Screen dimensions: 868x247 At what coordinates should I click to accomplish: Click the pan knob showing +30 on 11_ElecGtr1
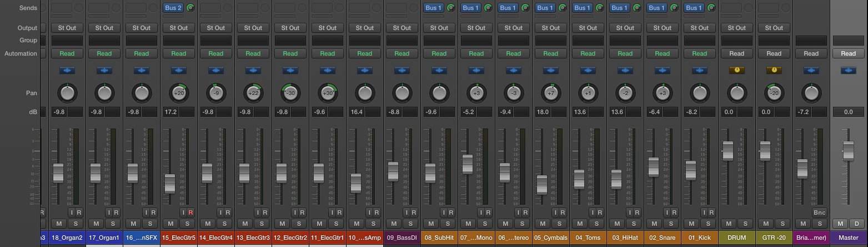coord(328,93)
